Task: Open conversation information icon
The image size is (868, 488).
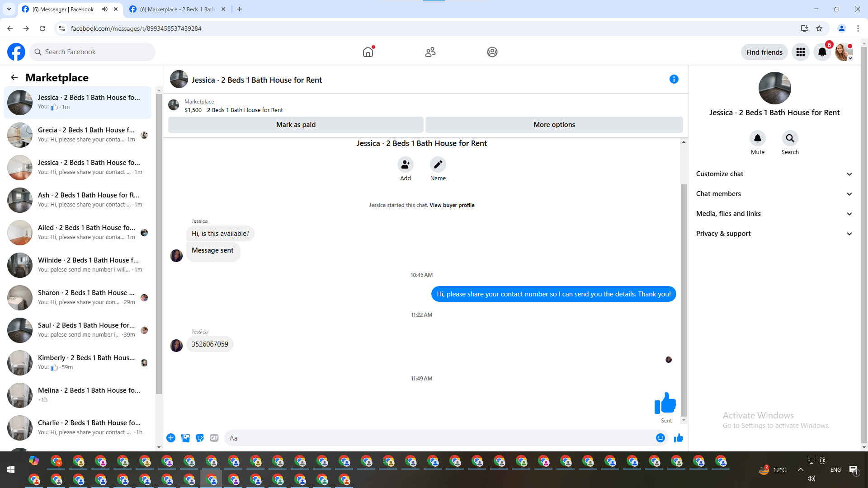Action: [x=674, y=79]
